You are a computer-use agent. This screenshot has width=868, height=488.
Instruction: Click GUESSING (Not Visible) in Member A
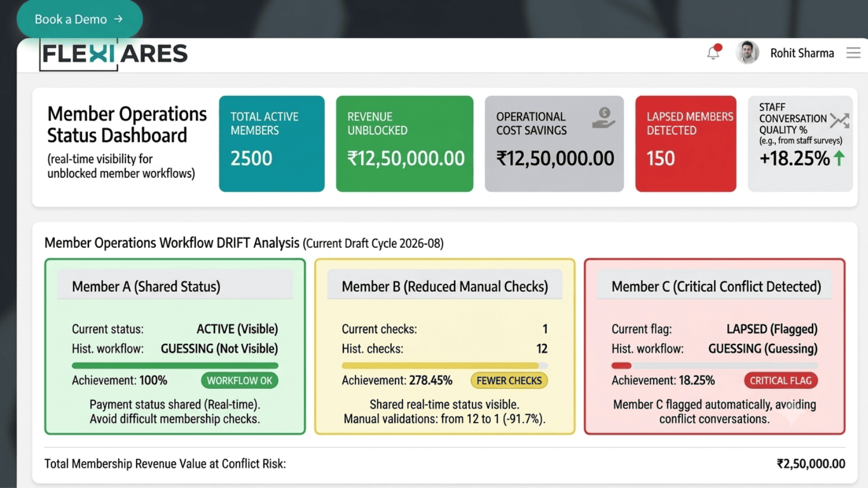[219, 349]
